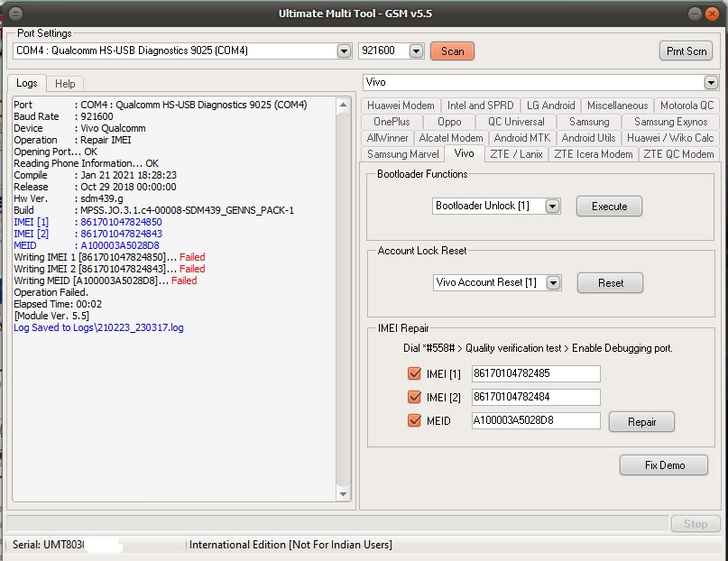Expand the Vivo brand selector dropdown
728x561 pixels.
pos(711,83)
